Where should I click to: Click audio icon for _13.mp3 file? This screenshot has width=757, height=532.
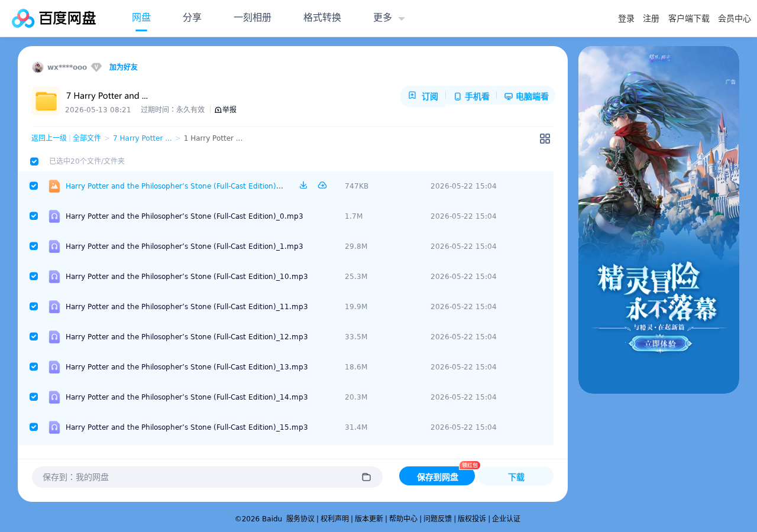point(54,366)
